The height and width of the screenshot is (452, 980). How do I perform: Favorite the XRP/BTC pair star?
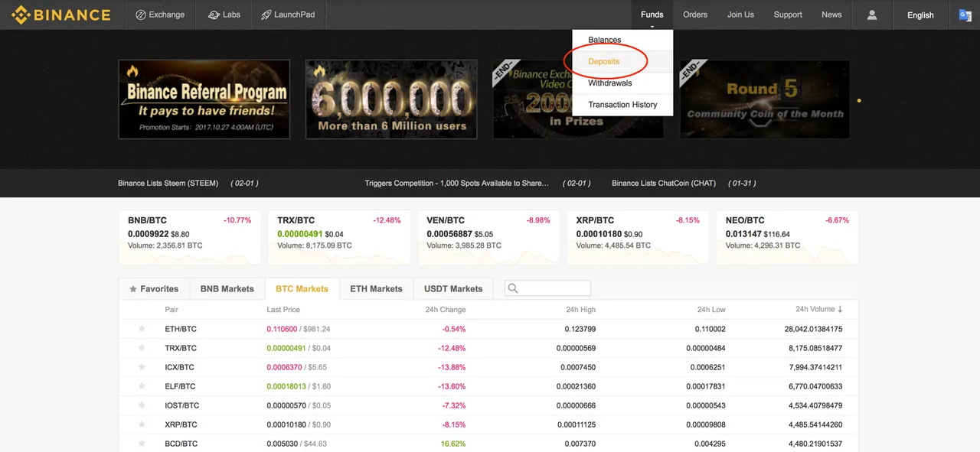[x=142, y=424]
